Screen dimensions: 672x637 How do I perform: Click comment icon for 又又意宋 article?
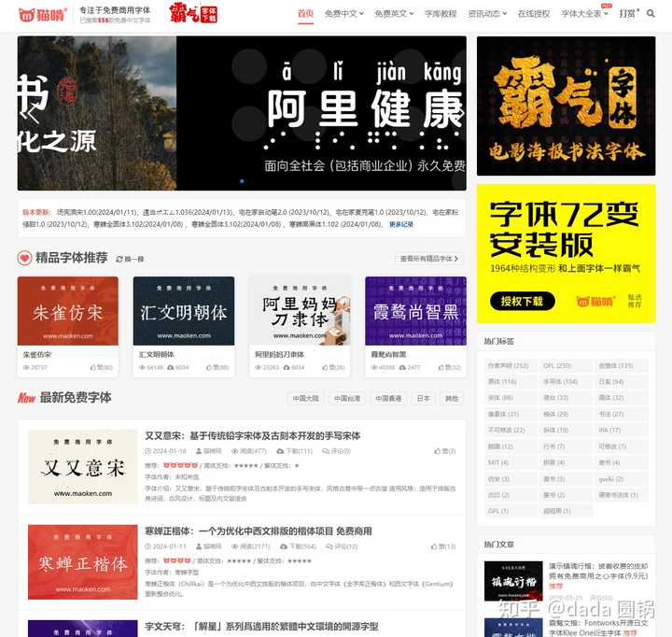(x=326, y=451)
